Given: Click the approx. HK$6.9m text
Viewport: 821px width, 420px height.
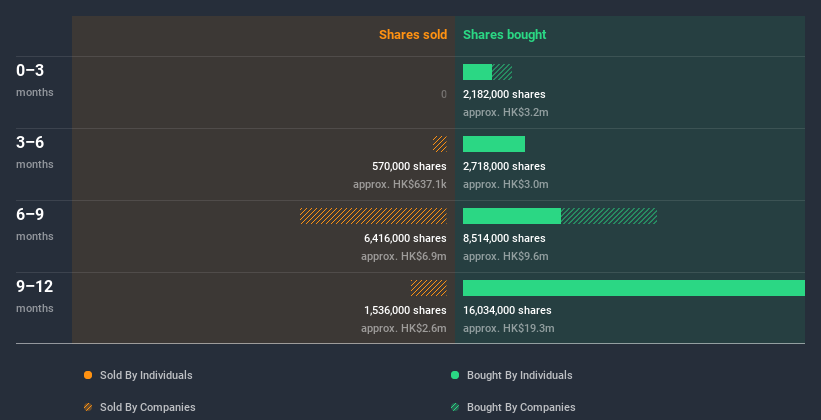Looking at the screenshot, I should point(404,257).
